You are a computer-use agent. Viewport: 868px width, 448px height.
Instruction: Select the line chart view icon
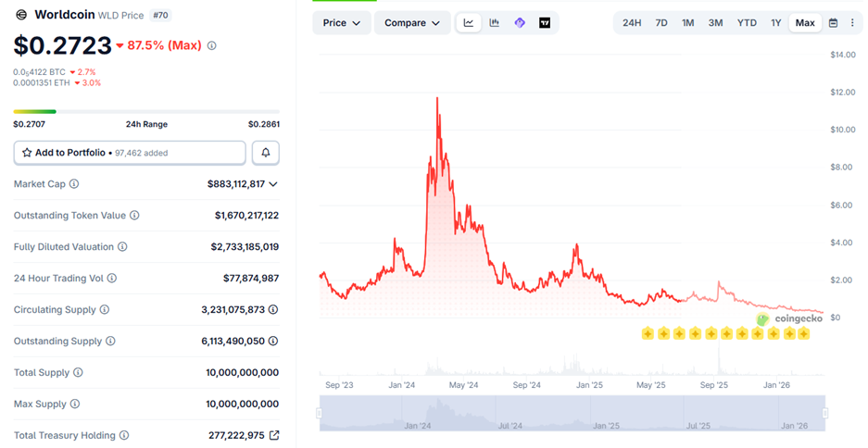(469, 23)
